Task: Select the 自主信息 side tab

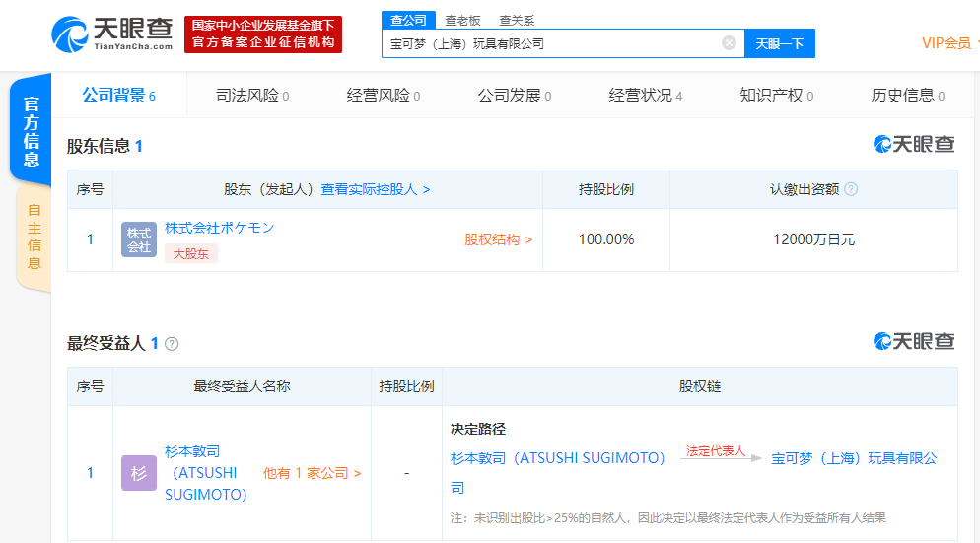Action: [x=34, y=237]
